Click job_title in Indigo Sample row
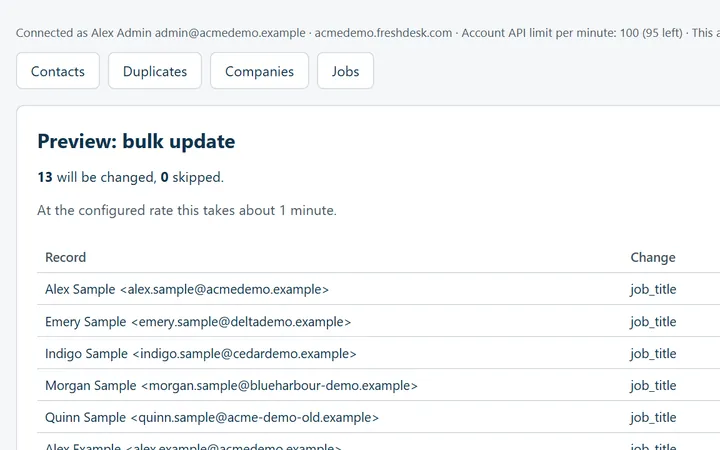 point(653,354)
